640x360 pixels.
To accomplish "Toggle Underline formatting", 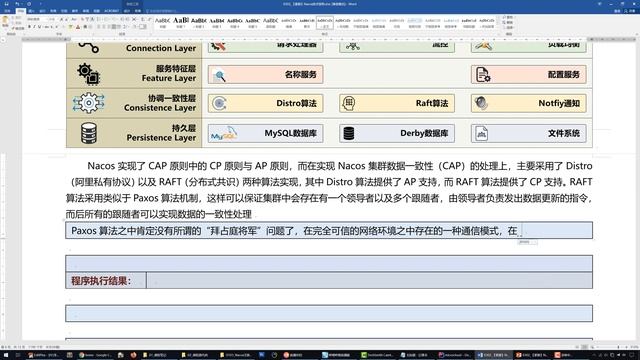I will click(x=39, y=27).
